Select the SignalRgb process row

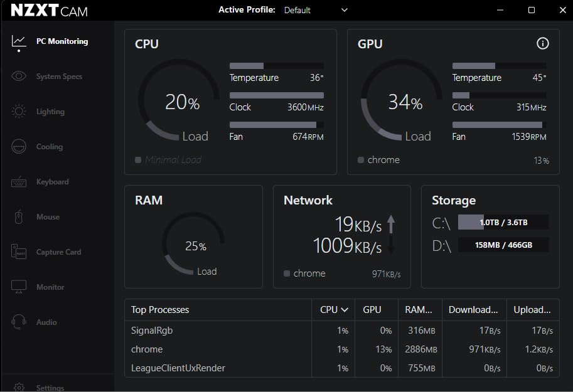coord(220,331)
